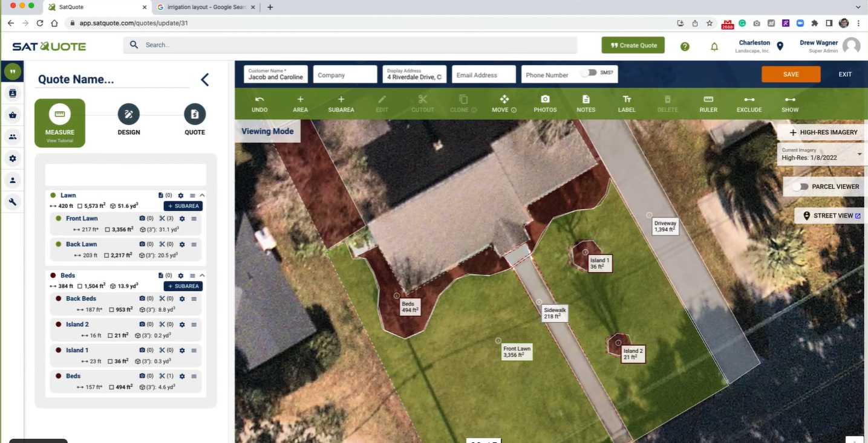This screenshot has width=868, height=443.
Task: Collapse the Lawn group
Action: (x=202, y=195)
